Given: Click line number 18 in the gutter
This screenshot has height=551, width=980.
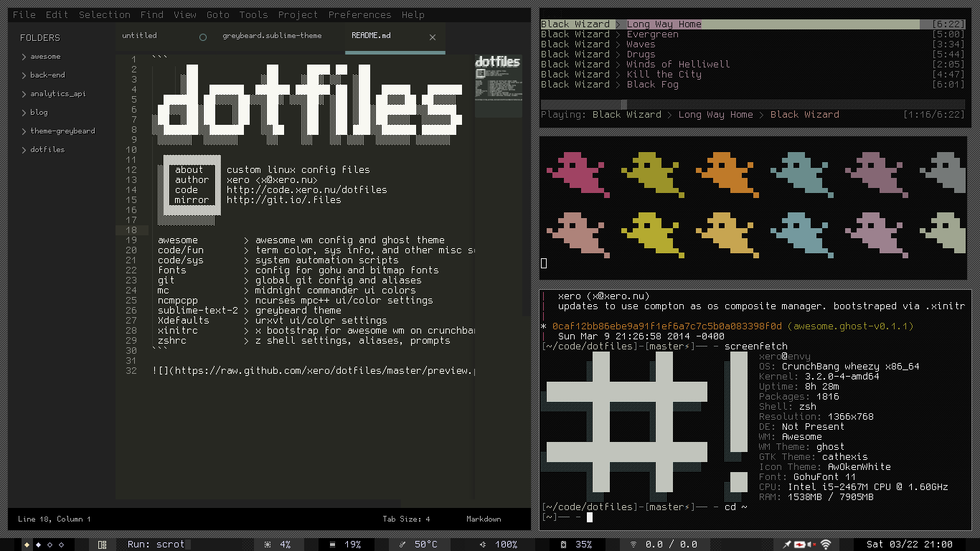Looking at the screenshot, I should 131,230.
